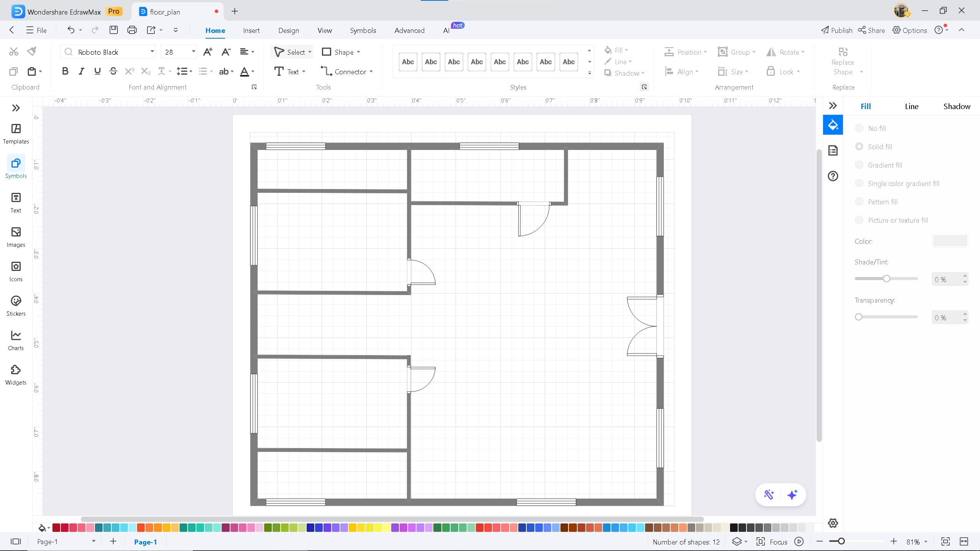Image resolution: width=980 pixels, height=551 pixels.
Task: Switch to the Line tab in right panel
Action: pos(911,106)
